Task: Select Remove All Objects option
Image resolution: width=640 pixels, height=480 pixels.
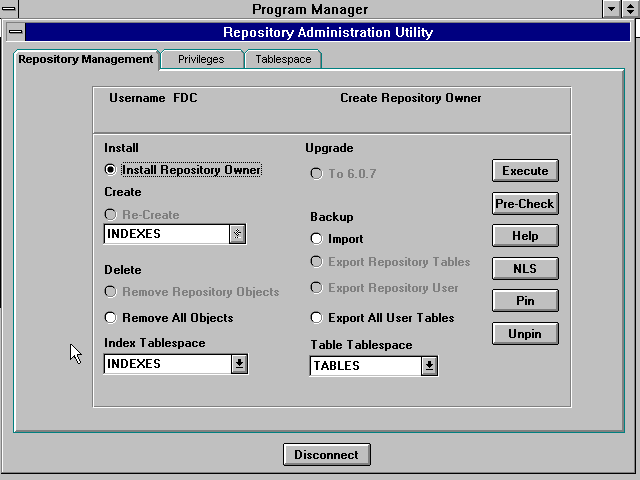Action: [110, 318]
